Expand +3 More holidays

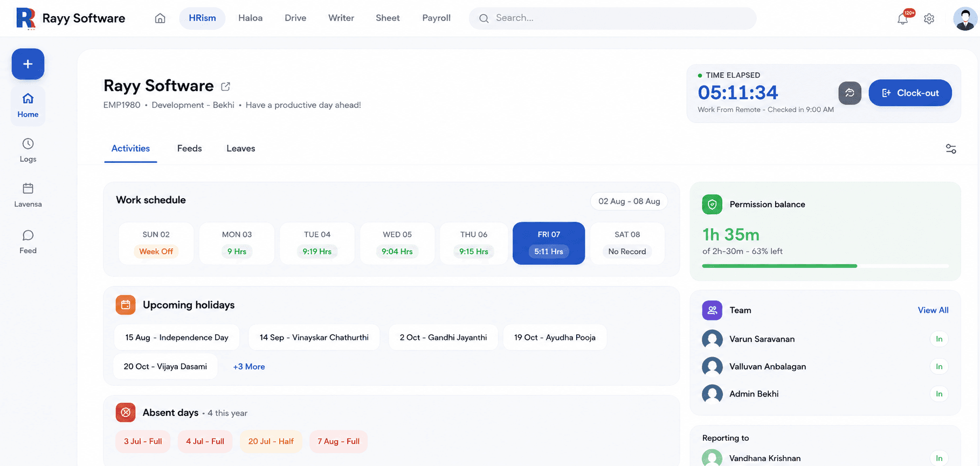[x=249, y=367]
